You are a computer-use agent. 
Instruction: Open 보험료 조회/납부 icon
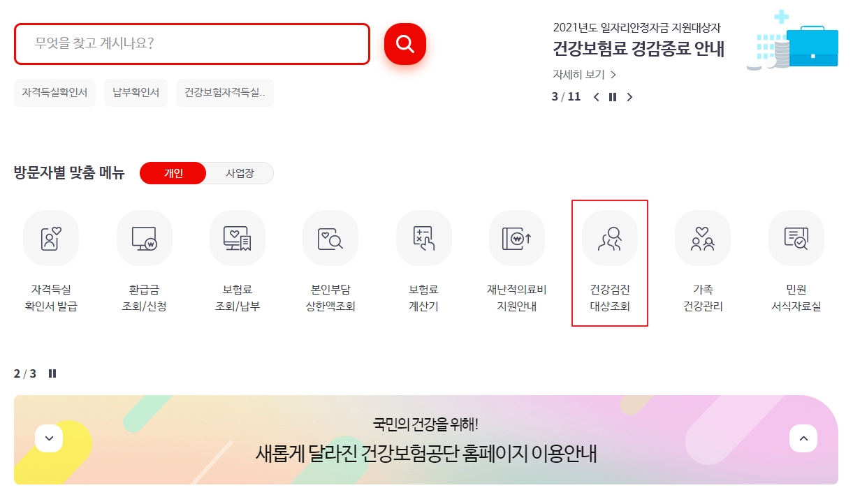(x=238, y=238)
